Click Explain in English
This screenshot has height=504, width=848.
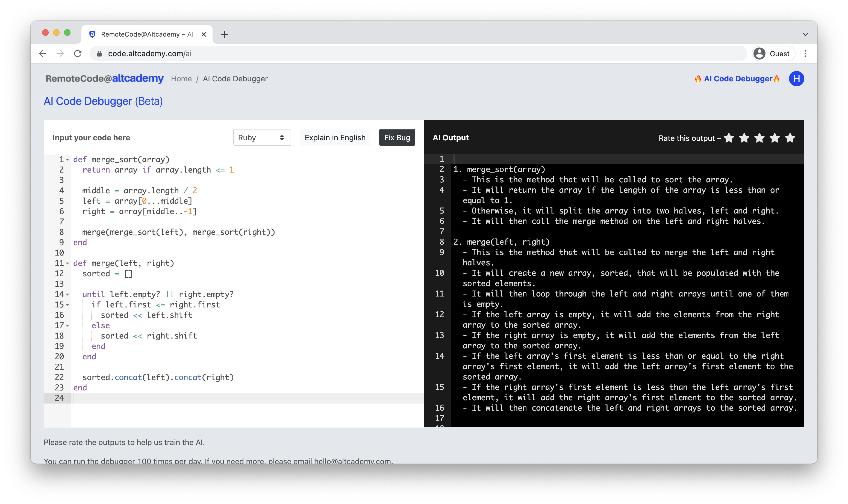pyautogui.click(x=335, y=137)
